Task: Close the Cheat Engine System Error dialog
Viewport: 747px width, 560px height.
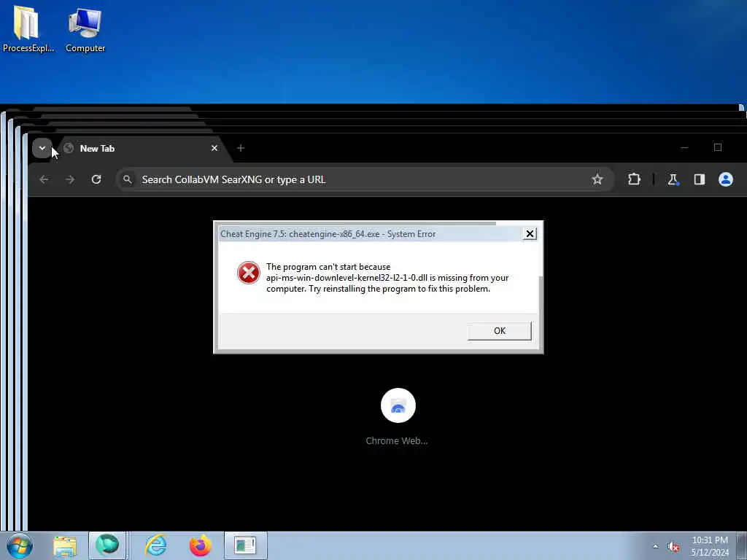Action: coord(530,234)
